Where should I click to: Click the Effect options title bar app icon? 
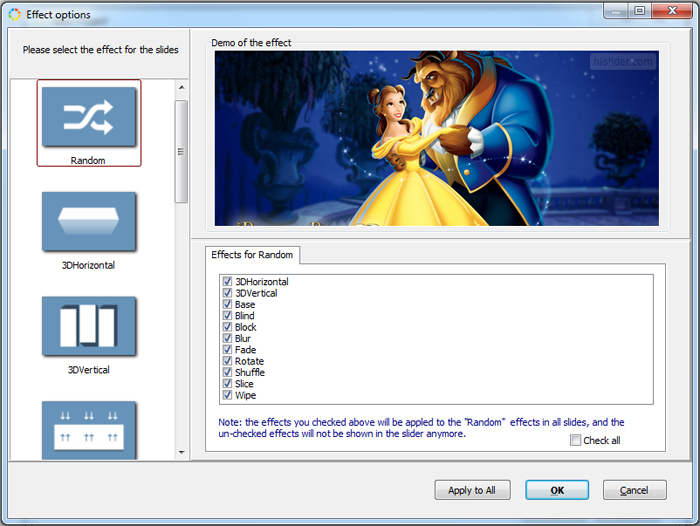(x=14, y=14)
